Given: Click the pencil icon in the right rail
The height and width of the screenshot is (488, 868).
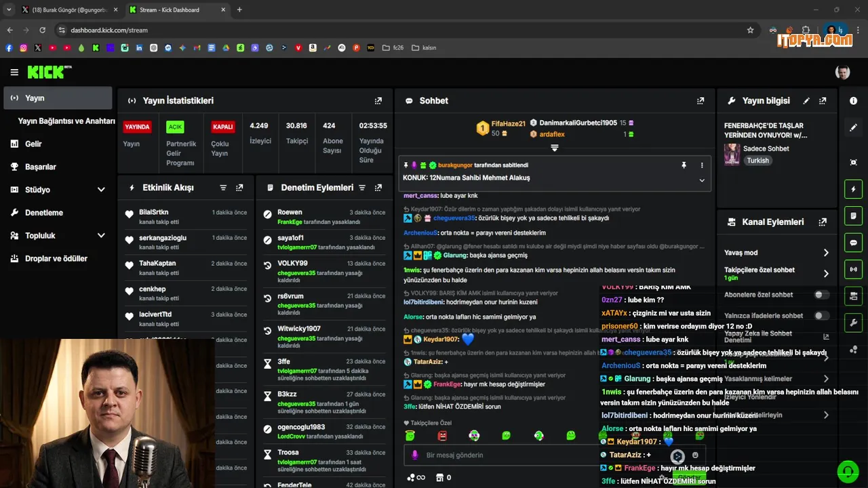Looking at the screenshot, I should (x=853, y=127).
